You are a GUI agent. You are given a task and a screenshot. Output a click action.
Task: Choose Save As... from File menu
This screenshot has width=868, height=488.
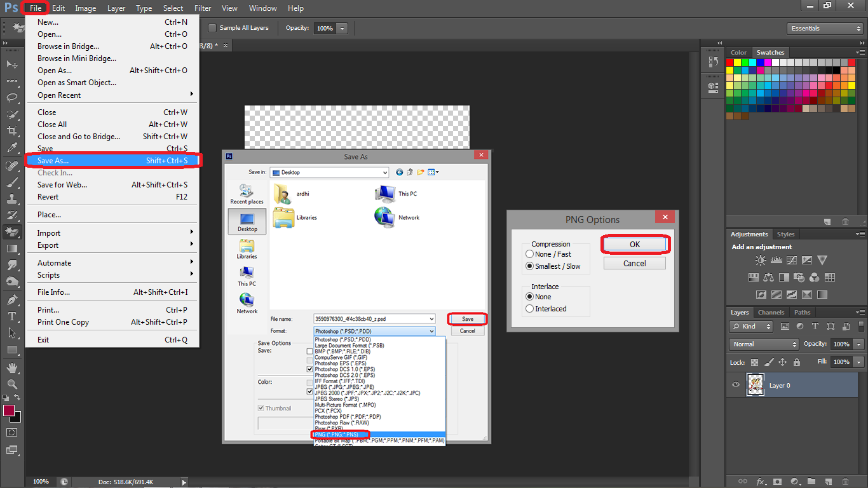pyautogui.click(x=112, y=161)
